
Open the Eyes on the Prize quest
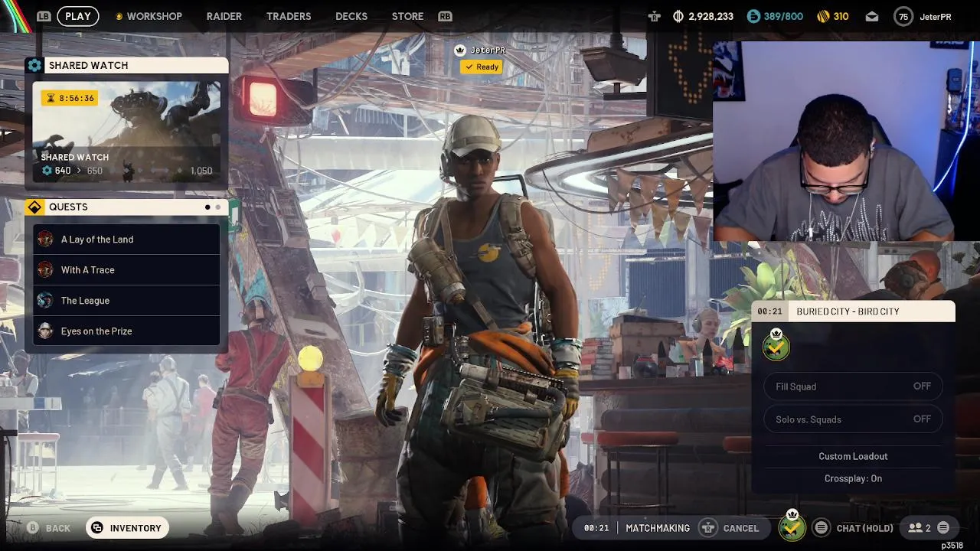click(x=127, y=331)
